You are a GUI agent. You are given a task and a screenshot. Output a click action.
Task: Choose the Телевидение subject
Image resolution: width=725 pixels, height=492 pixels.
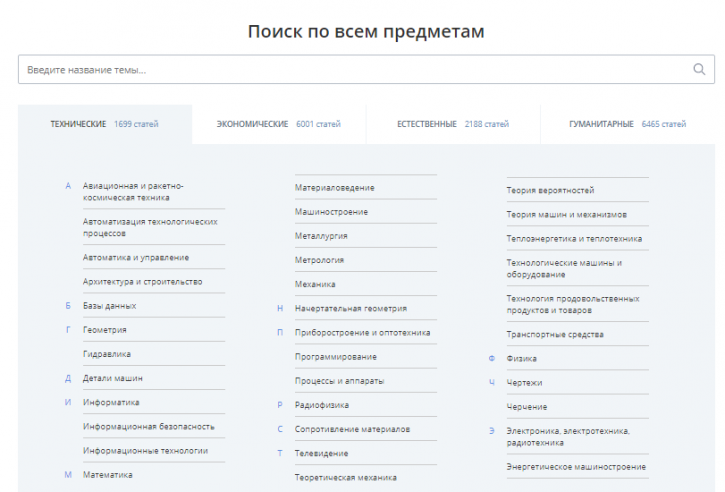321,453
